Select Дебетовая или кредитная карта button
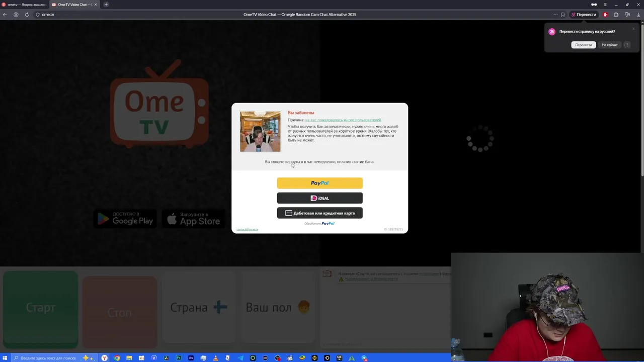 point(319,213)
